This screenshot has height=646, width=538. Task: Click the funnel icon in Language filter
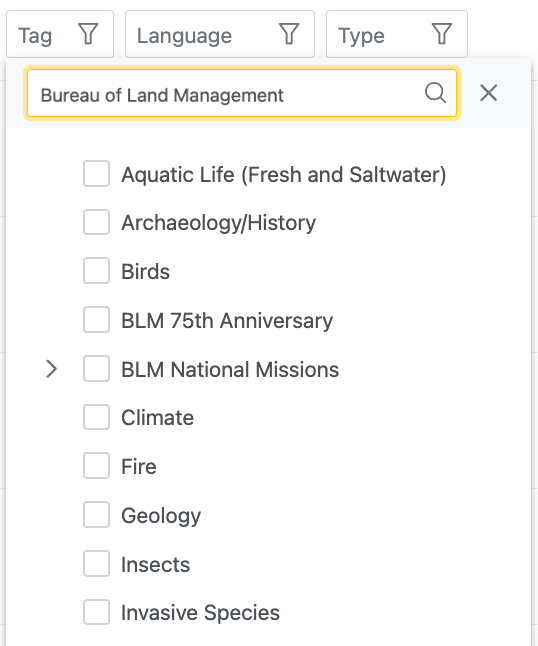pyautogui.click(x=289, y=34)
